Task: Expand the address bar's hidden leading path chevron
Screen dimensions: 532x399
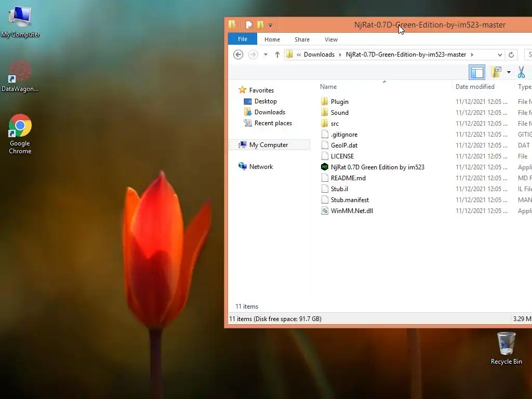Action: pyautogui.click(x=299, y=55)
